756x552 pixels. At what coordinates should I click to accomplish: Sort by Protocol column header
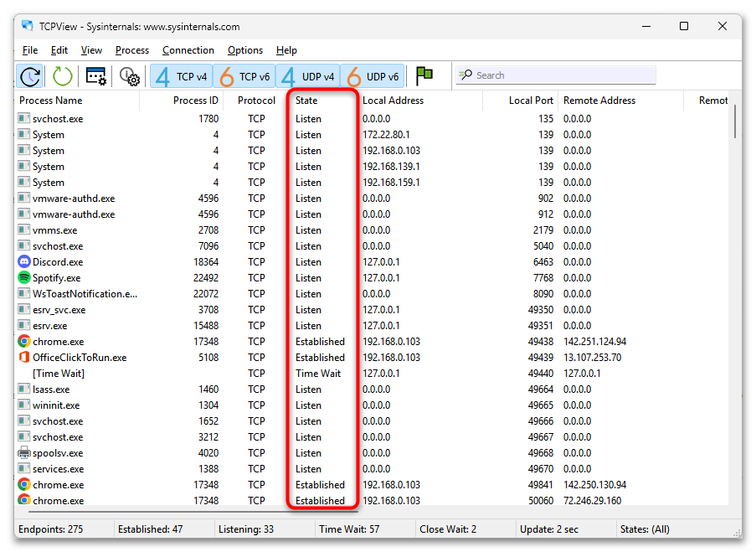[x=256, y=101]
